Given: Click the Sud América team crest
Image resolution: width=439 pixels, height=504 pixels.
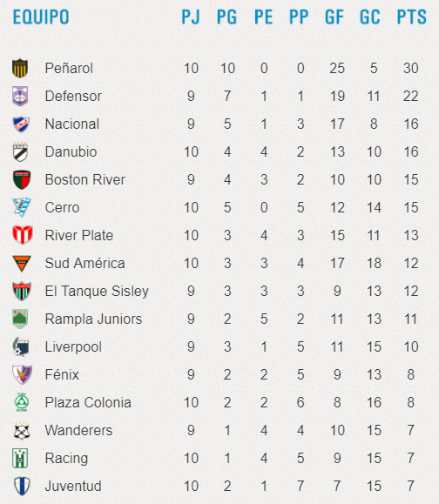Looking at the screenshot, I should coord(22,263).
